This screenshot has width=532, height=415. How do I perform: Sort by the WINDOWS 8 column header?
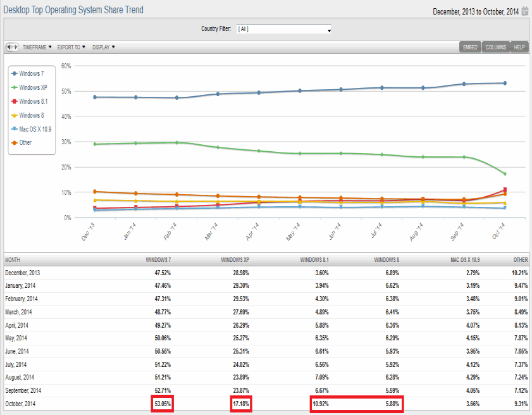387,260
